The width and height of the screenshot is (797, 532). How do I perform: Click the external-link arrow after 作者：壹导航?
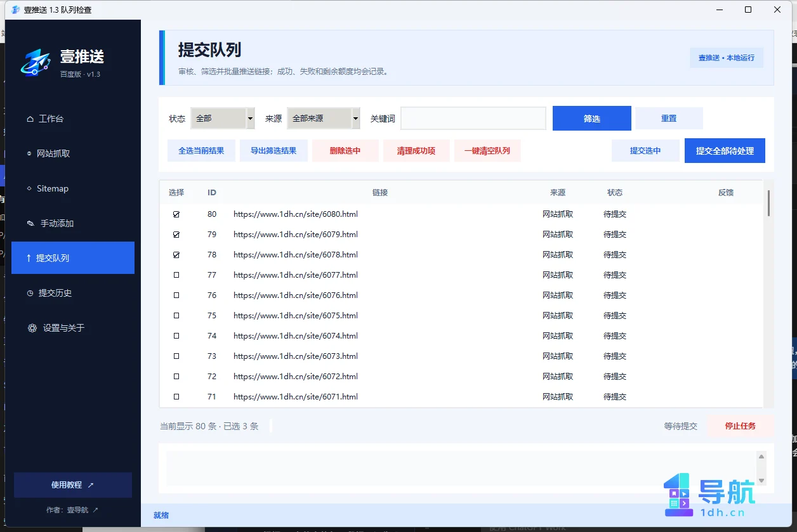(x=96, y=510)
